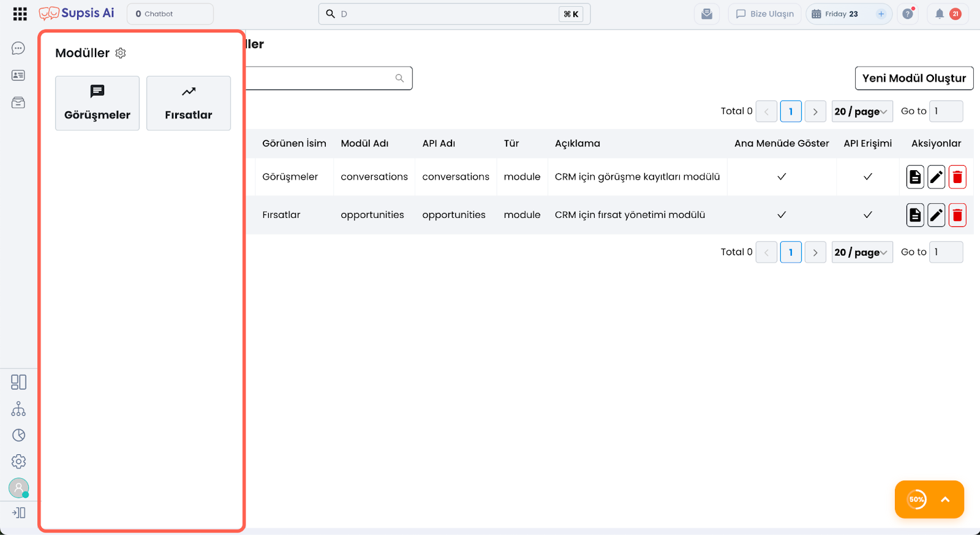Open the contacts card sidebar icon

[x=18, y=75]
